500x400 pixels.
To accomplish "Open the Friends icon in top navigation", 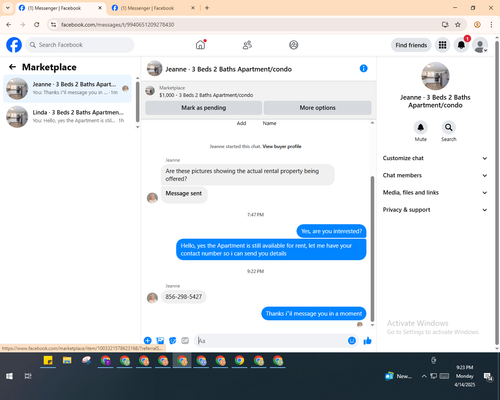I will 247,45.
